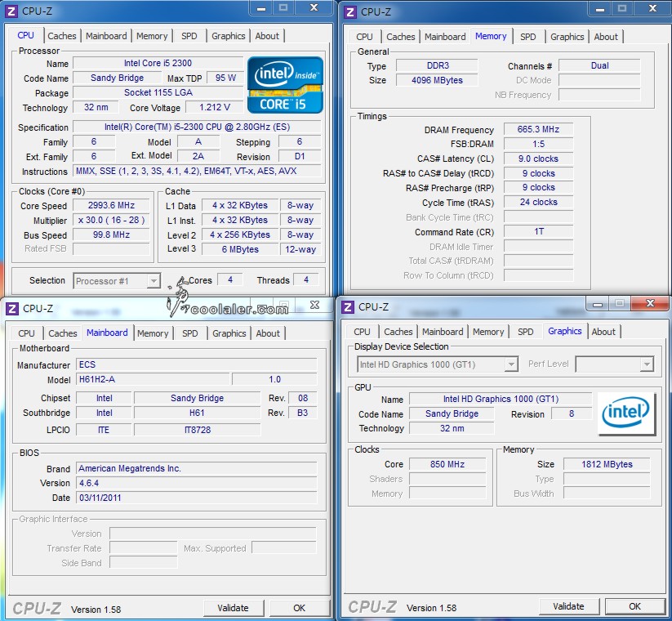Click the BIOS Date value '03/11/2011'

(x=197, y=498)
